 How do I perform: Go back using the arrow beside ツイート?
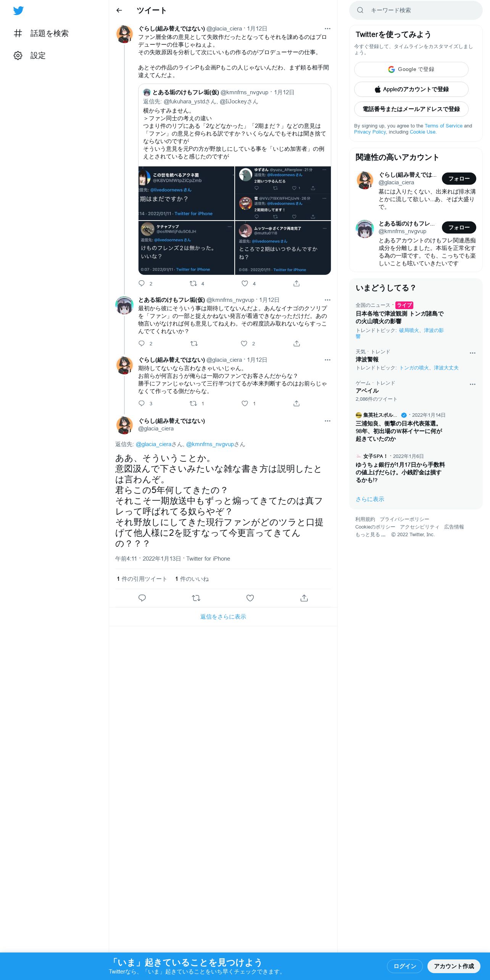119,10
